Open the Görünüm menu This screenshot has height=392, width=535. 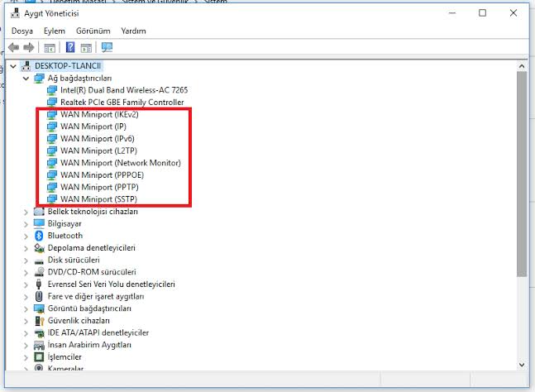93,31
